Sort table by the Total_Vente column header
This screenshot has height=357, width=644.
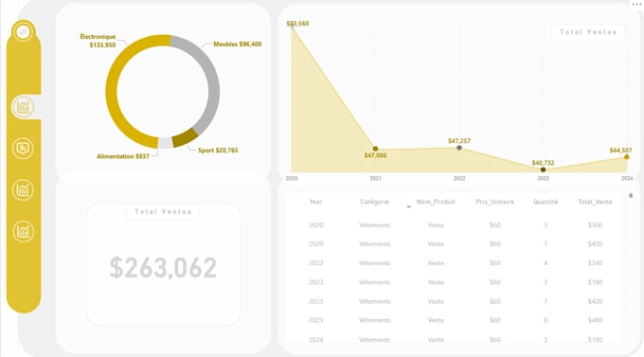pyautogui.click(x=595, y=202)
